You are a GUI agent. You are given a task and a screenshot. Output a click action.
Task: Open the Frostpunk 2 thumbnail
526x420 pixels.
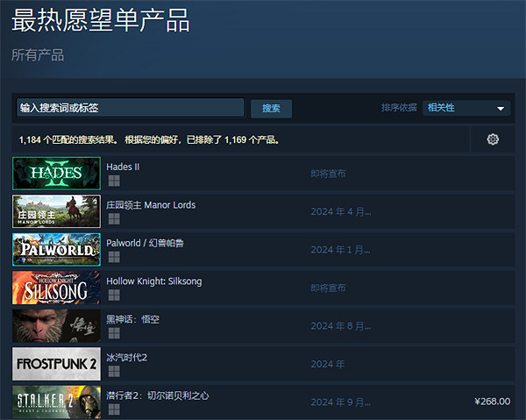55,364
